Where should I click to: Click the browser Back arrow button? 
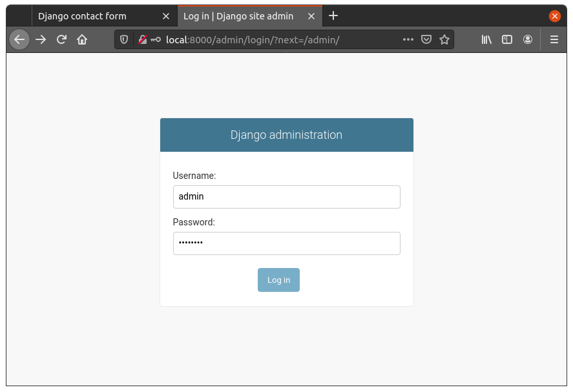coord(19,39)
